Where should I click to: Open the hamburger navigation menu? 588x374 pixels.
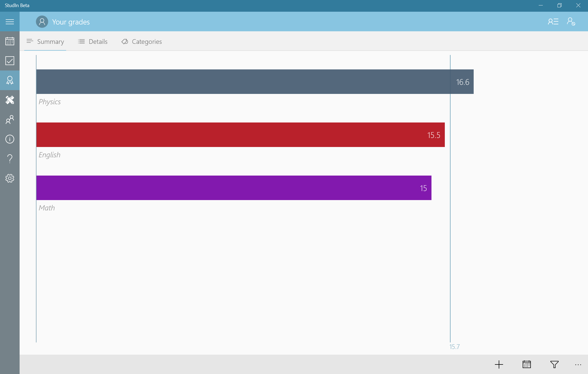(10, 22)
